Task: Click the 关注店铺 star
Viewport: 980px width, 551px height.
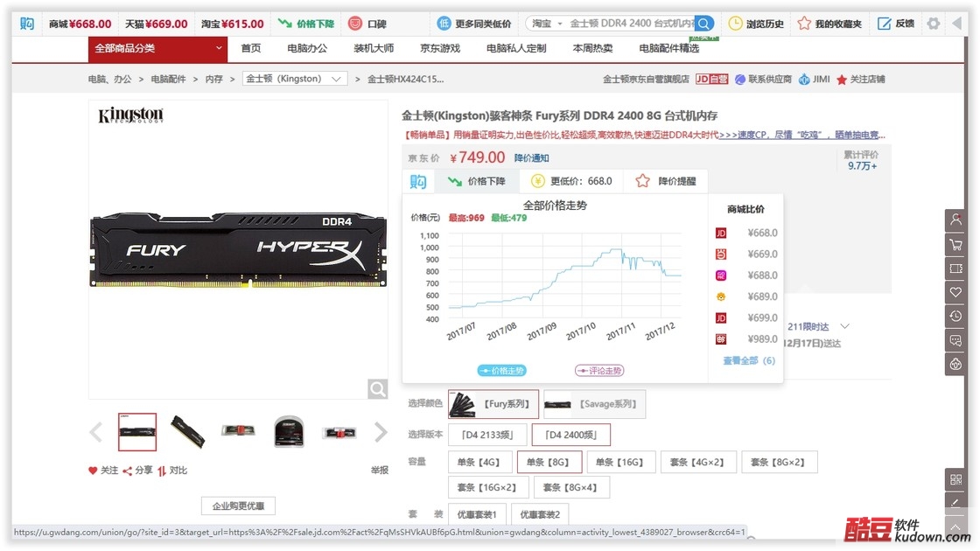Action: (x=842, y=80)
